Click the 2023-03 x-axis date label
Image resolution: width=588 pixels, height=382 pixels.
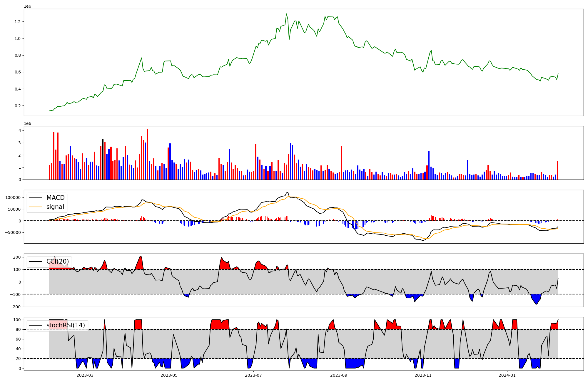pyautogui.click(x=85, y=375)
